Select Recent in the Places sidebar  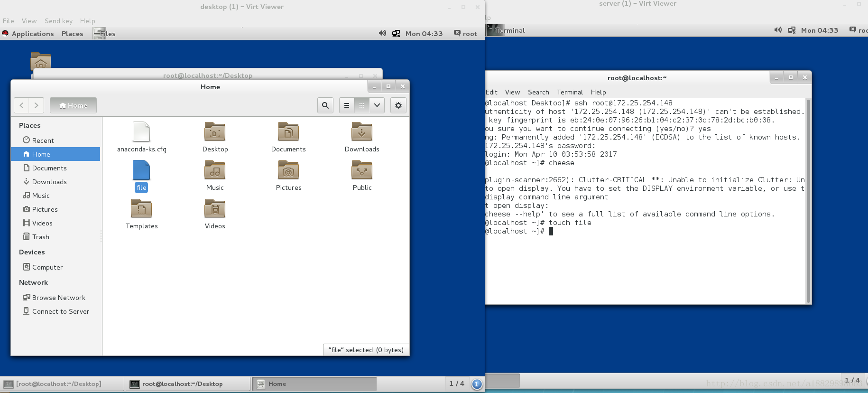pyautogui.click(x=55, y=140)
